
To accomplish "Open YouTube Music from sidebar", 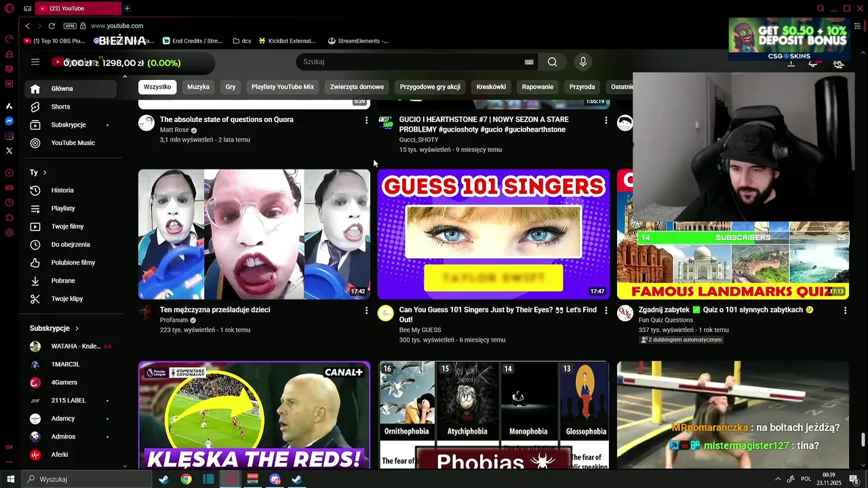I will [x=71, y=143].
